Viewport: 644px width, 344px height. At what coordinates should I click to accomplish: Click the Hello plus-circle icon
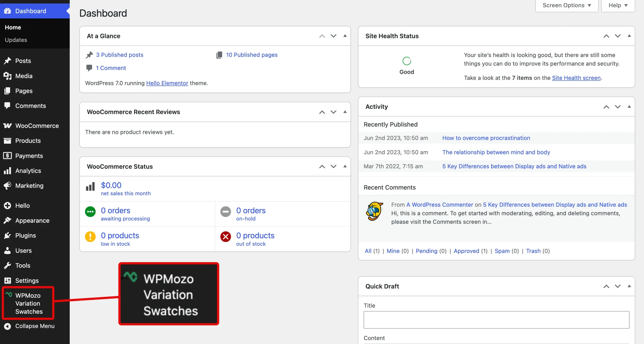pos(8,205)
